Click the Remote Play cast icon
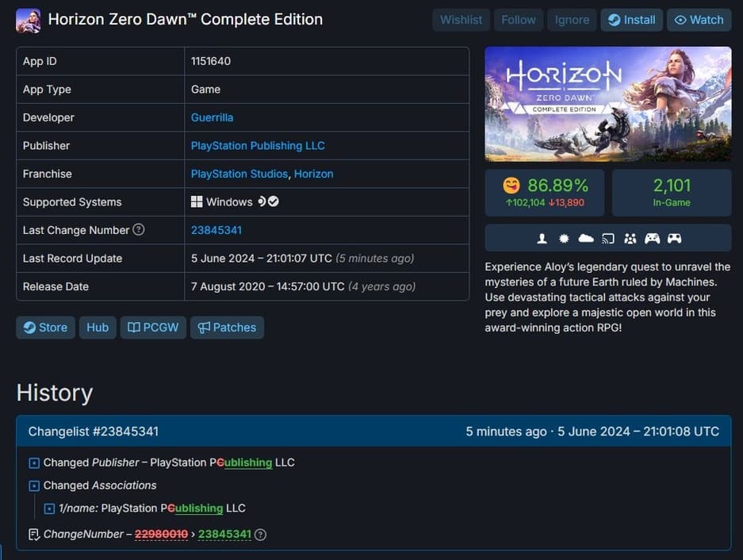The height and width of the screenshot is (560, 743). [x=608, y=239]
